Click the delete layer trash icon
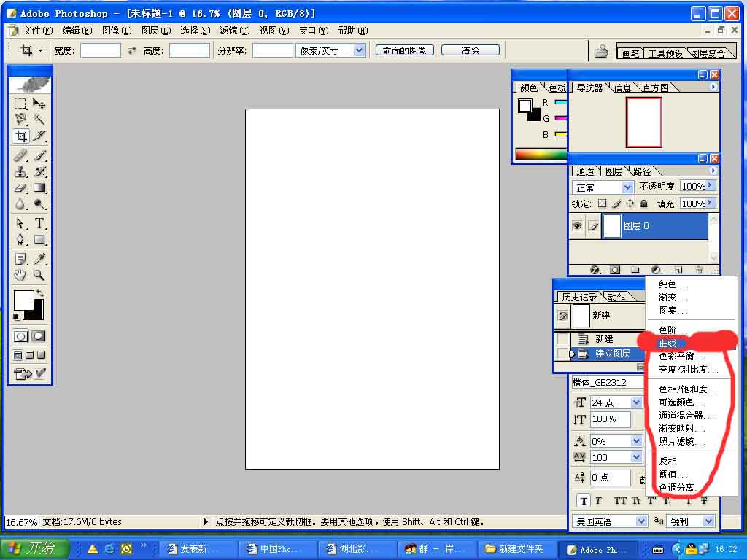Image resolution: width=747 pixels, height=560 pixels. pyautogui.click(x=698, y=270)
